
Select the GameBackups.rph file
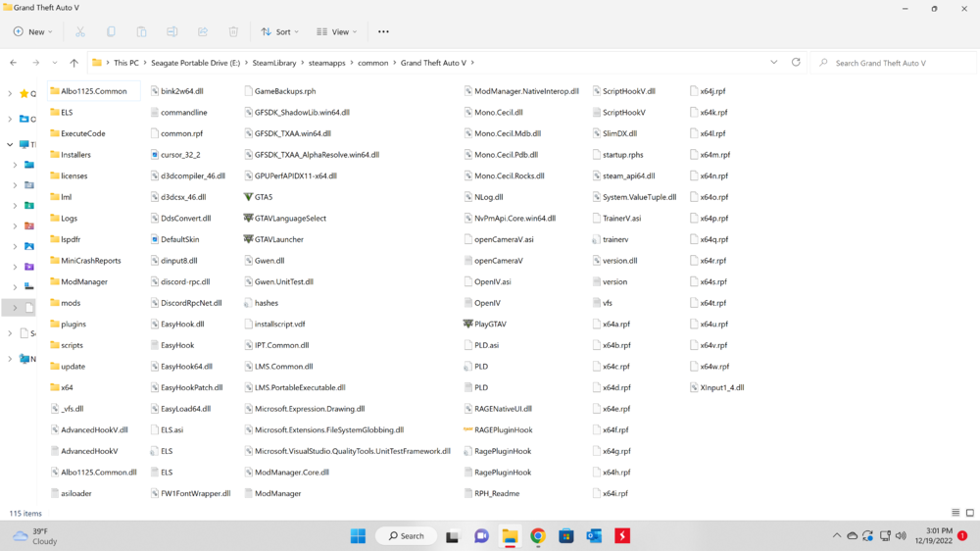(280, 91)
